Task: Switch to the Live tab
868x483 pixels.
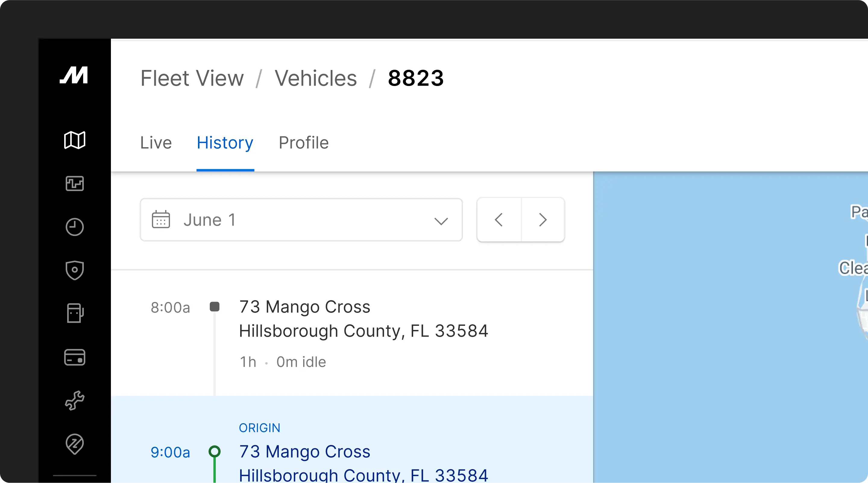Action: point(156,143)
